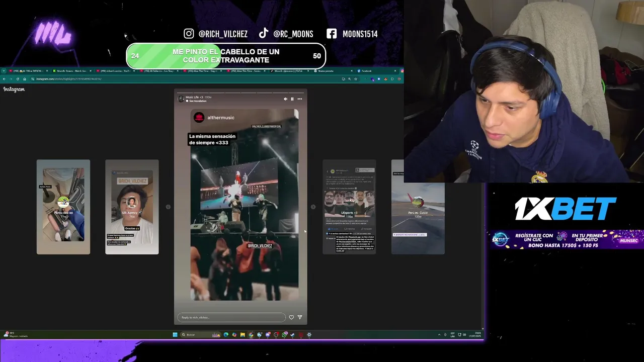644x362 pixels.
Task: Open the weather widget on the taskbar
Action: [15, 334]
